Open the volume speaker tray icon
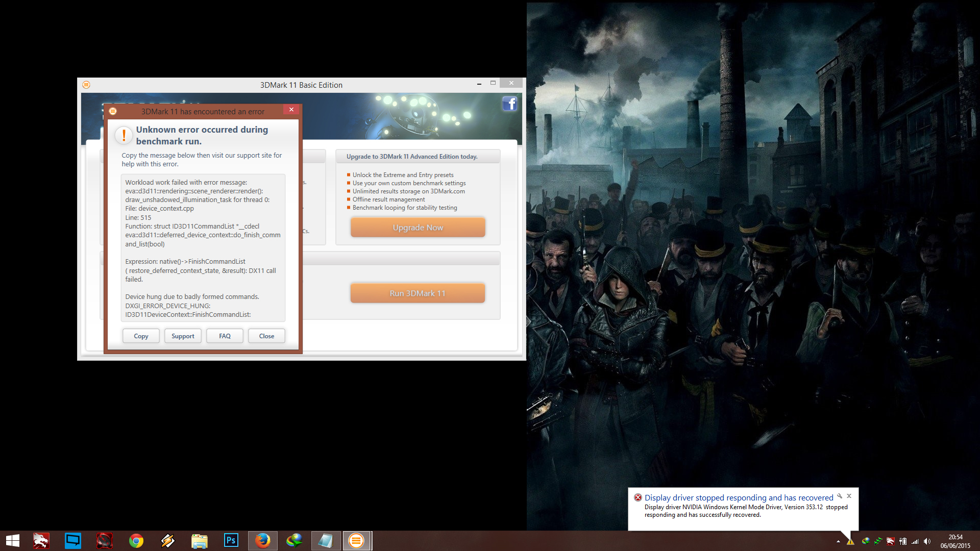Screen dimensions: 980x551 click(x=927, y=541)
